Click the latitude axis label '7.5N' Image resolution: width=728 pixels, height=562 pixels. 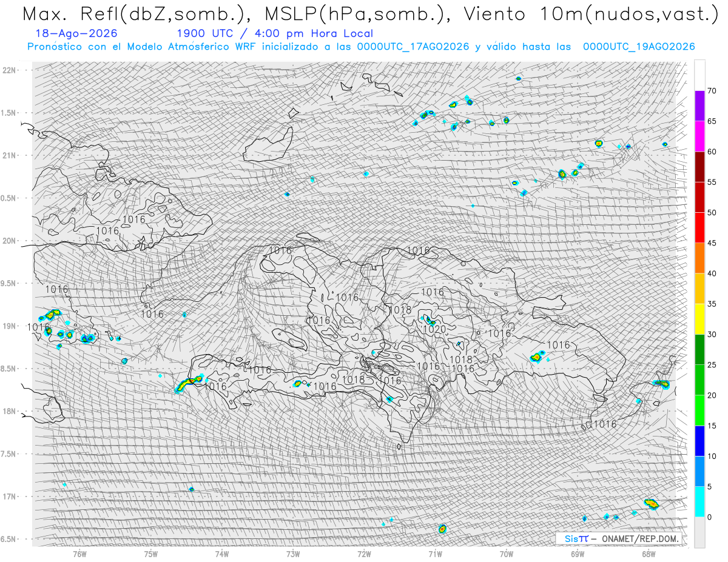(x=8, y=453)
